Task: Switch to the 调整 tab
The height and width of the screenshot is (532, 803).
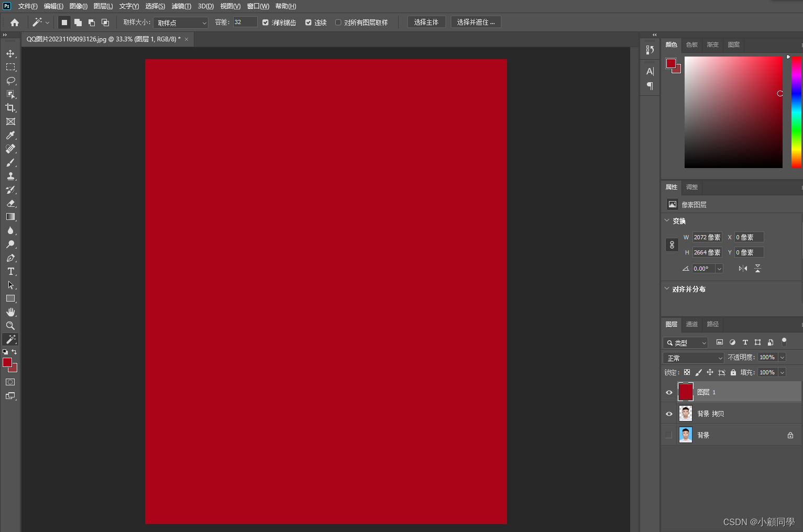Action: click(692, 187)
